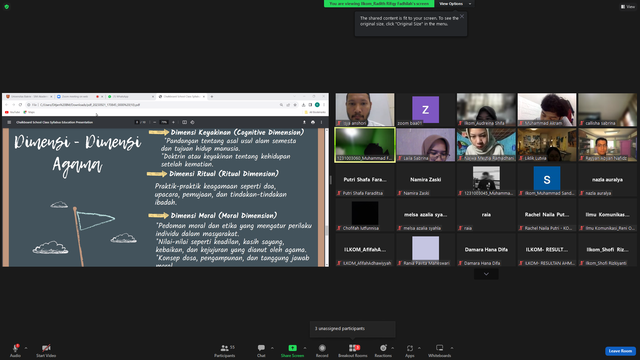This screenshot has width=640, height=360.
Task: Click the PDF zoom percentage field
Action: (164, 122)
